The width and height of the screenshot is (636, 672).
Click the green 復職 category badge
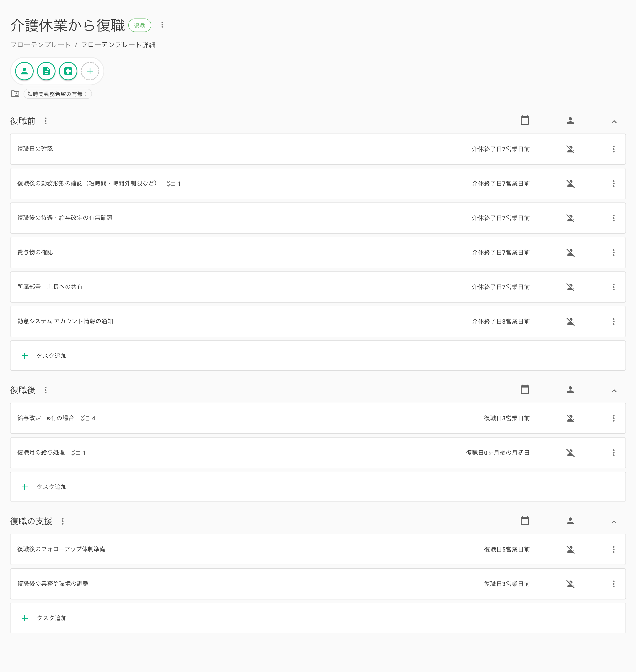140,25
